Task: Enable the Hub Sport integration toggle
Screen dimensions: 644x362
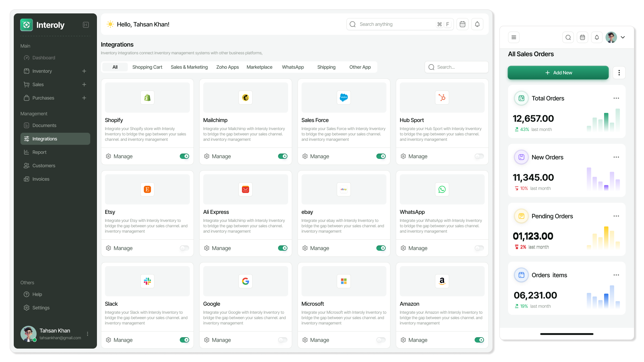Action: pos(479,156)
